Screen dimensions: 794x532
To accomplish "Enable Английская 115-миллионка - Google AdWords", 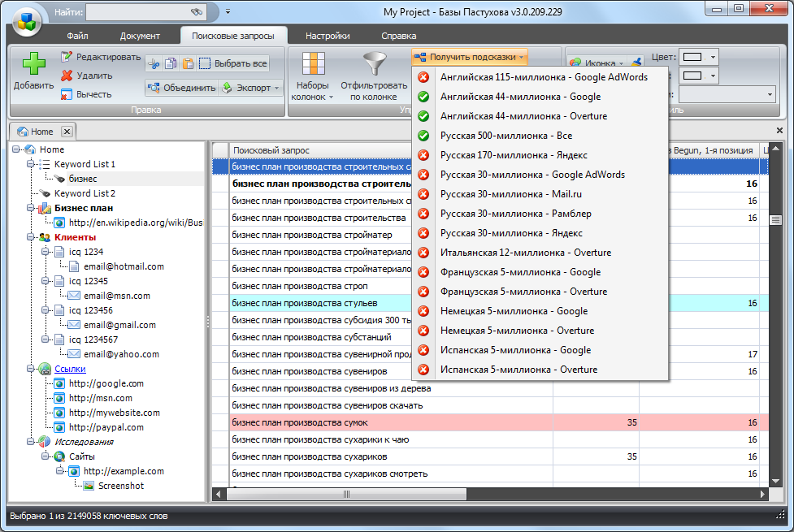I will click(x=423, y=77).
